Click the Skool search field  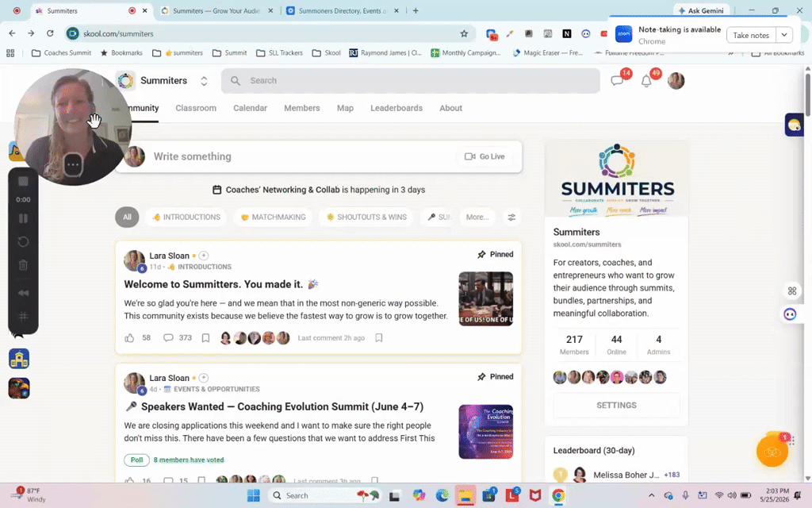410,80
